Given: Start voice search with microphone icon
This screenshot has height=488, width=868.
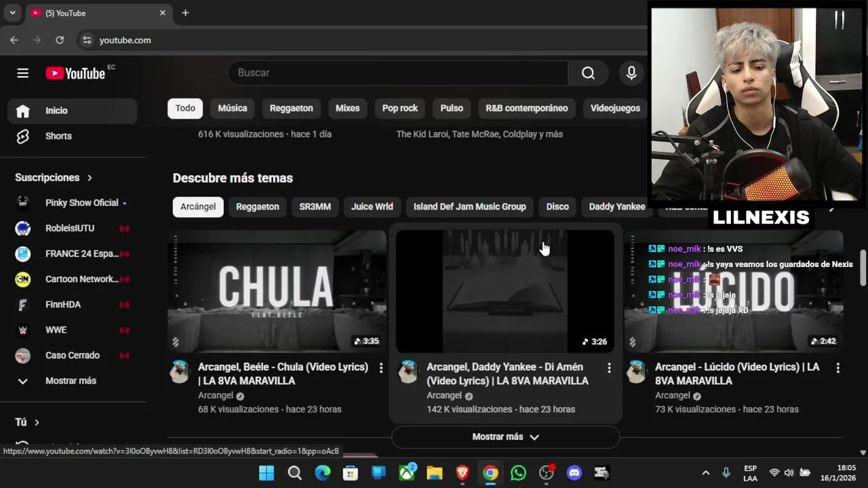Looking at the screenshot, I should [631, 73].
